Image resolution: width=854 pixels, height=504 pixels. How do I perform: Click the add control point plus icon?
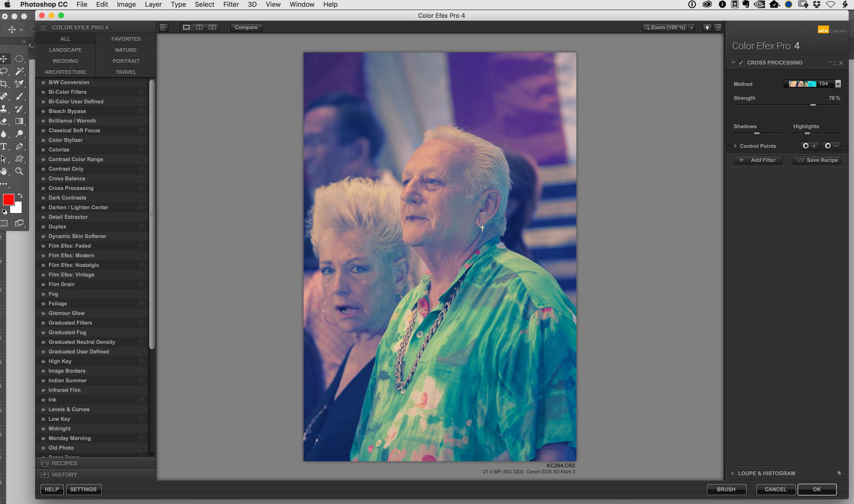(809, 146)
